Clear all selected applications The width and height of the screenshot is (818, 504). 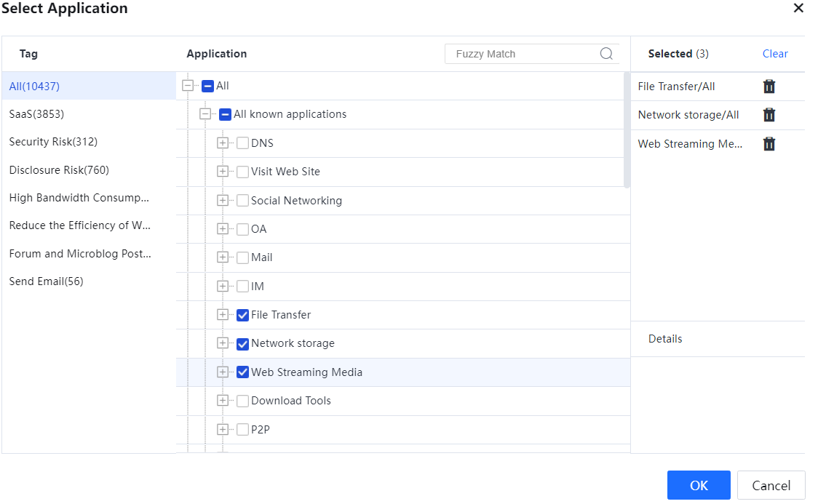(x=775, y=54)
